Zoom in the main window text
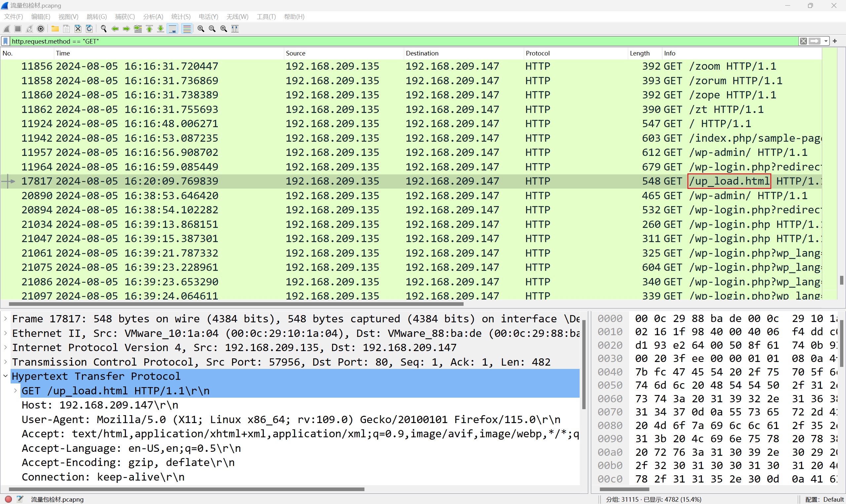 coord(201,29)
